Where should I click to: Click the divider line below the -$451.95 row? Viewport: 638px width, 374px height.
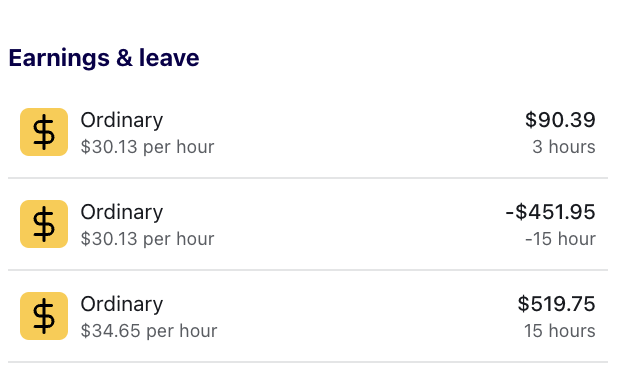click(308, 270)
